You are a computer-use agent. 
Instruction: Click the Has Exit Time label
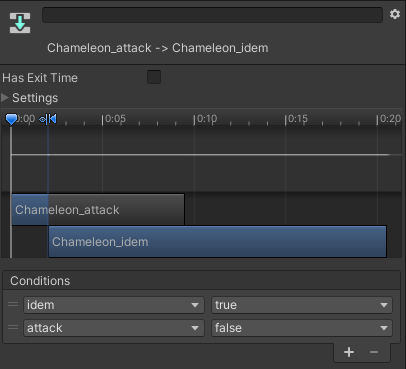[40, 78]
